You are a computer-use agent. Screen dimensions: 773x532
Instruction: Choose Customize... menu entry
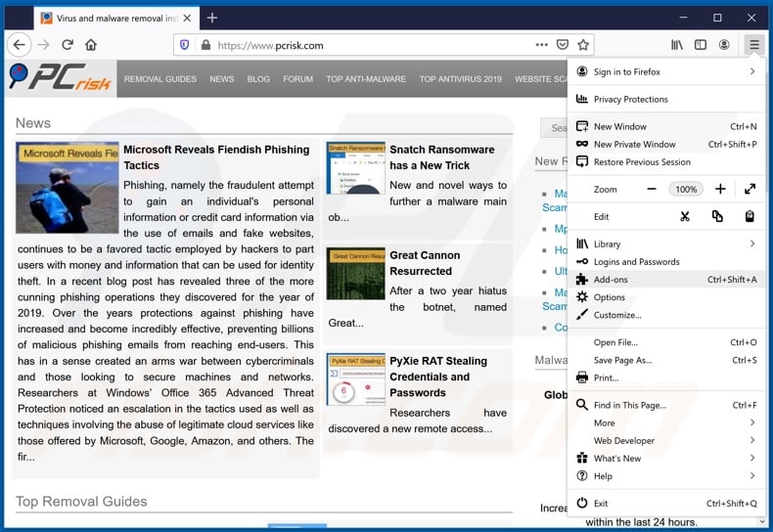pyautogui.click(x=666, y=315)
